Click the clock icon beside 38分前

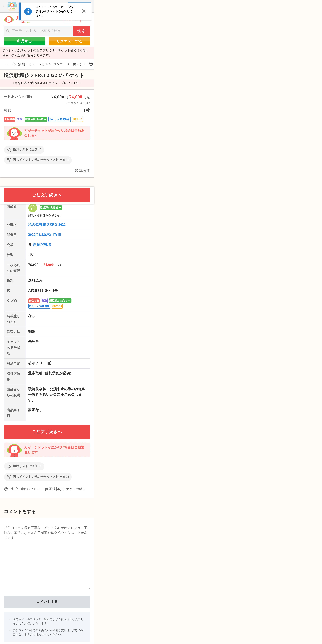click(x=76, y=171)
